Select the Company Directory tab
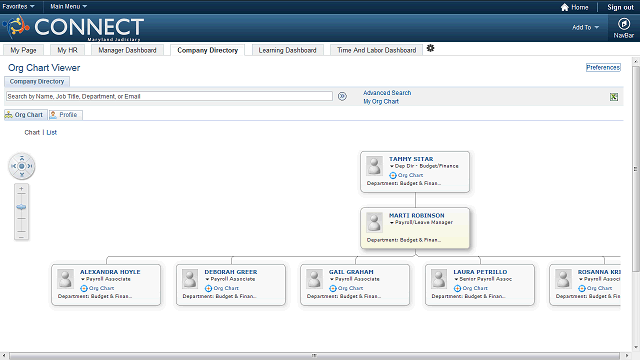 207,50
